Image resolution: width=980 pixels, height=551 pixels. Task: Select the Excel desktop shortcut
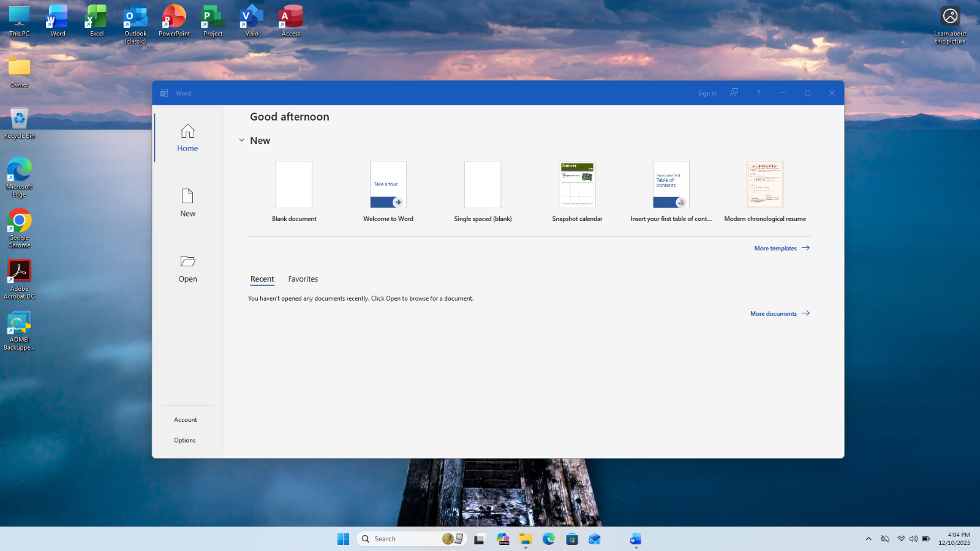click(x=97, y=21)
